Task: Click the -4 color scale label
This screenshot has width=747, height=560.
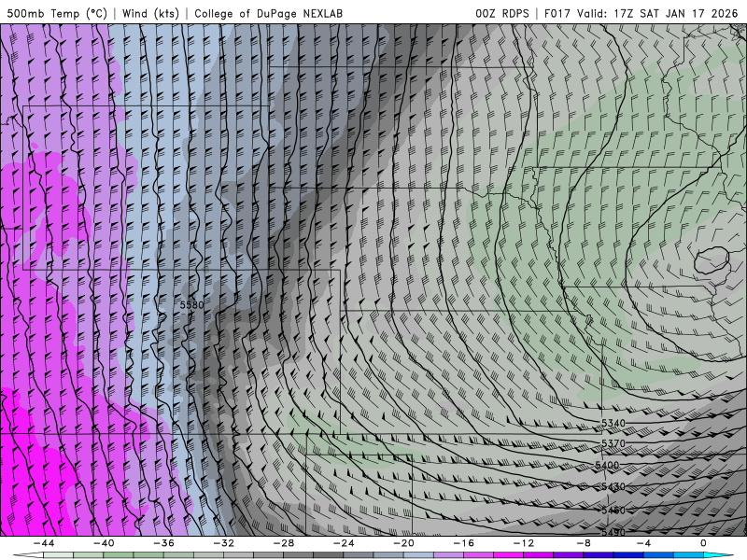Action: click(644, 543)
